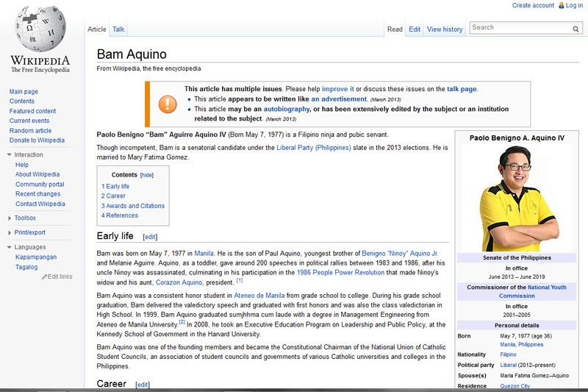Switch to Kapampangan language version
Viewport: 588px width, 392px height.
36,257
